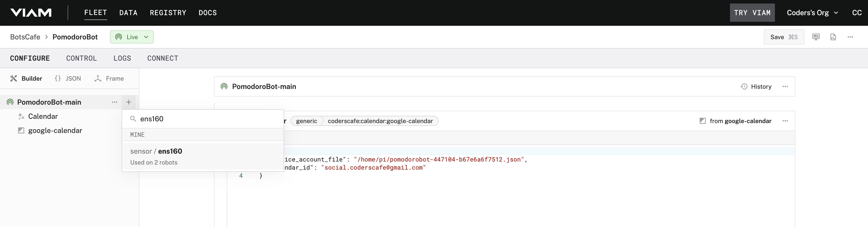
Task: Open the Live status dropdown
Action: [132, 37]
